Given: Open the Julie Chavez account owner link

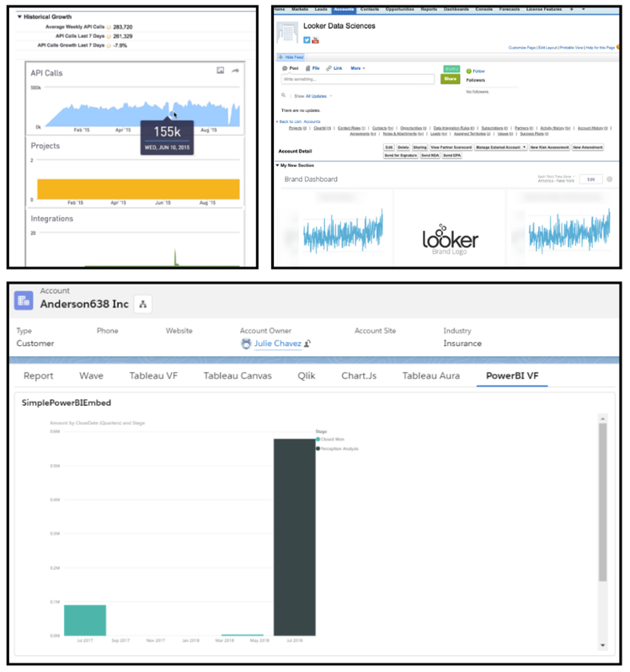Looking at the screenshot, I should click(277, 344).
